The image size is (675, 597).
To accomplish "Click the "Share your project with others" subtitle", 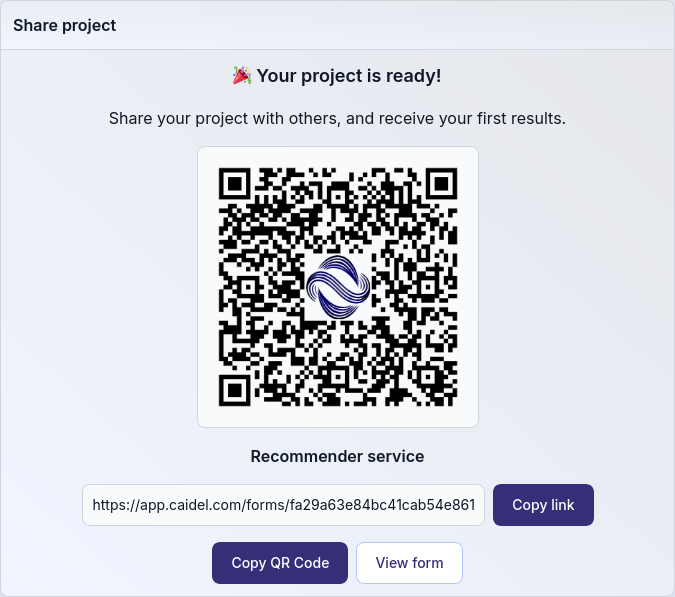I will pos(337,118).
